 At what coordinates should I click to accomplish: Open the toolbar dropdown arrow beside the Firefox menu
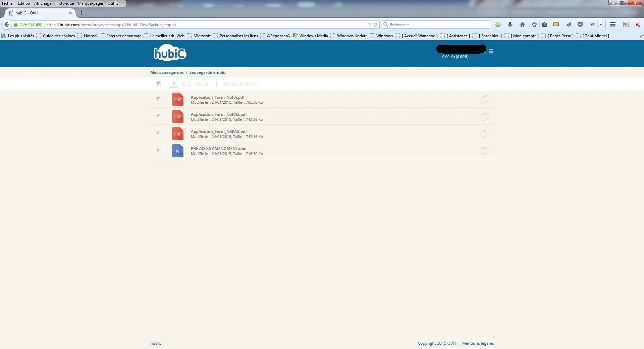(601, 24)
